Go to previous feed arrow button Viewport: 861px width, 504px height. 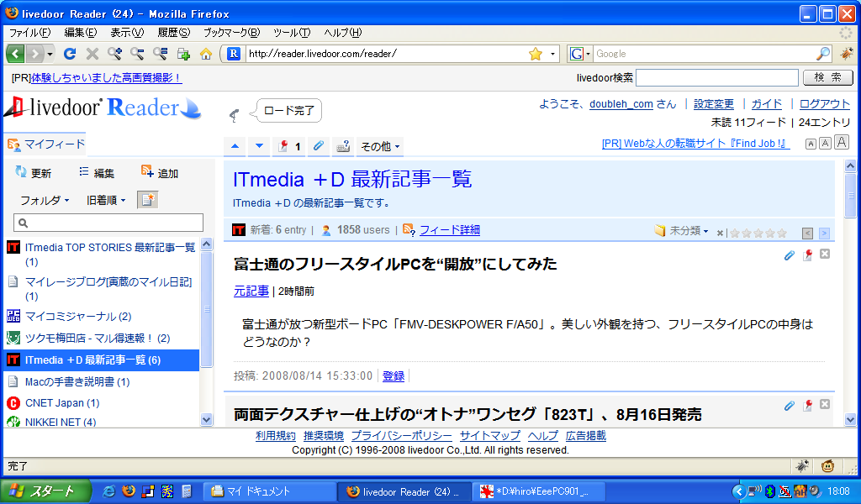tap(807, 233)
